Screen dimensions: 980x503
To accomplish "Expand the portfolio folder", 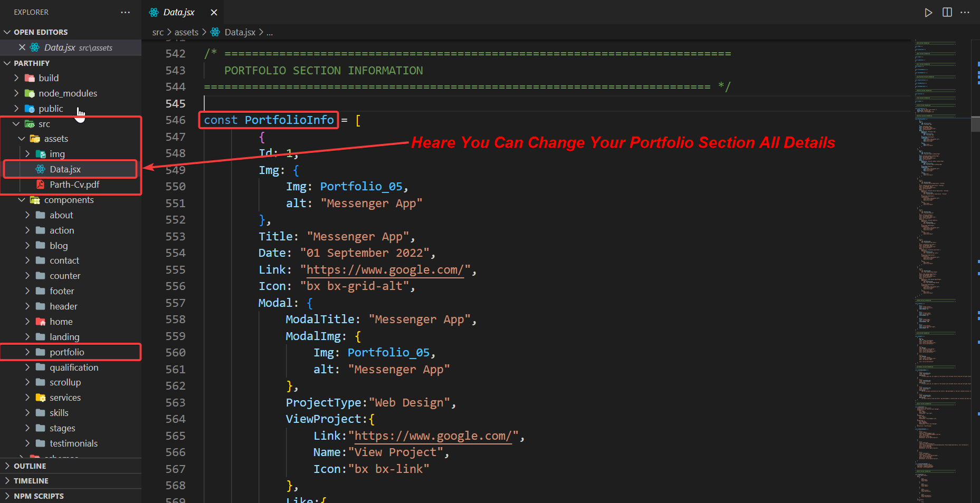I will tap(27, 352).
